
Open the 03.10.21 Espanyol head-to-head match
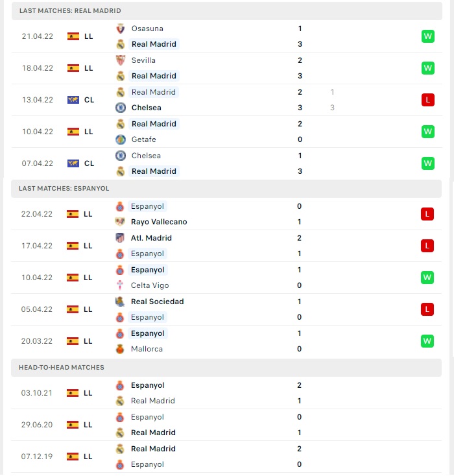[226, 393]
